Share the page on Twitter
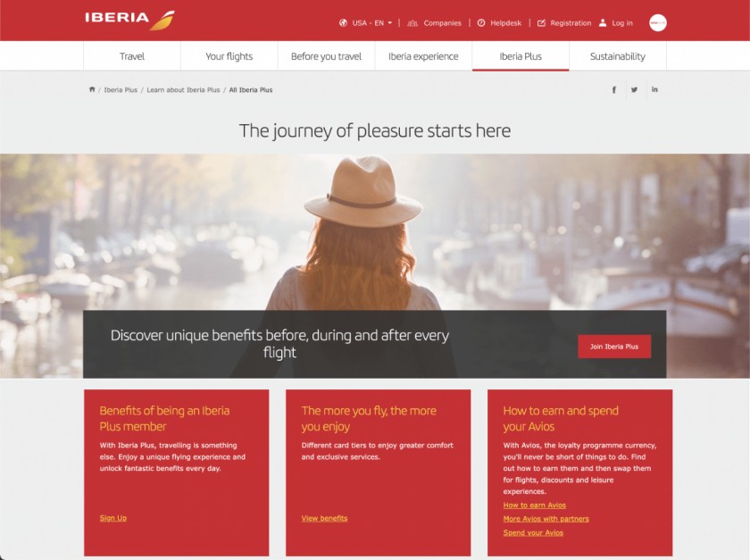The height and width of the screenshot is (560, 750). point(634,89)
